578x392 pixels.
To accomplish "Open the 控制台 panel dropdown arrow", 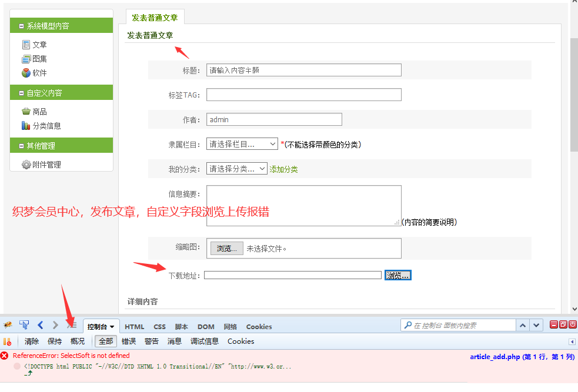I will click(x=113, y=326).
